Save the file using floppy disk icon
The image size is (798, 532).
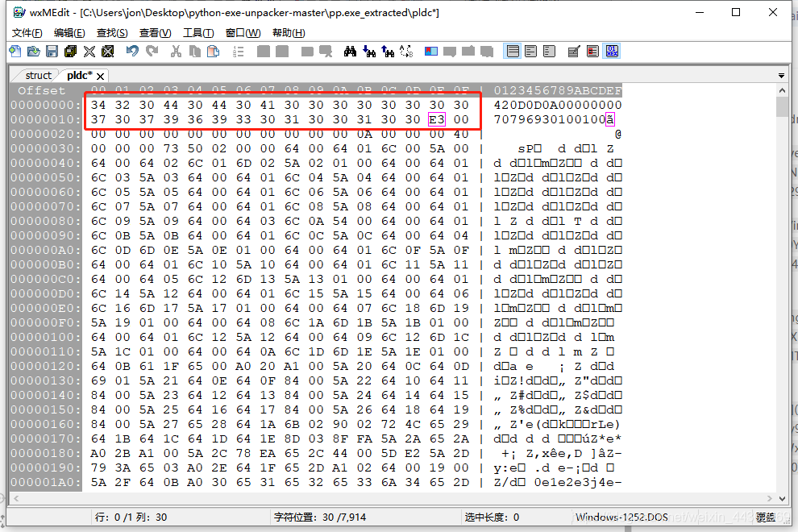(52, 52)
